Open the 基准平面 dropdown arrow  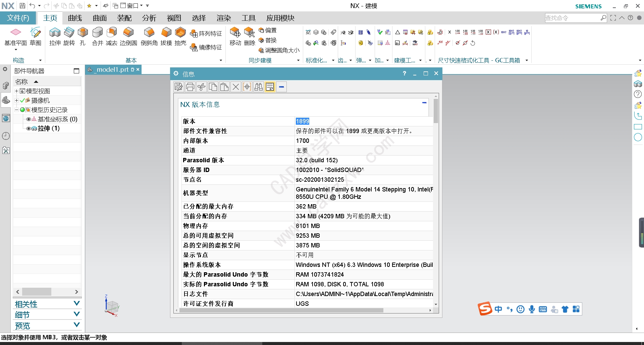point(16,50)
